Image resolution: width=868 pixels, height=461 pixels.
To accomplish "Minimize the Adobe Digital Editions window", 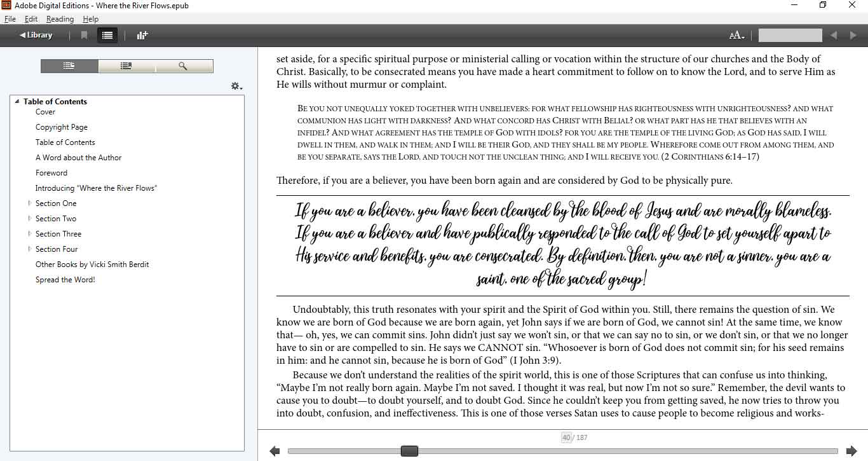I will [794, 5].
